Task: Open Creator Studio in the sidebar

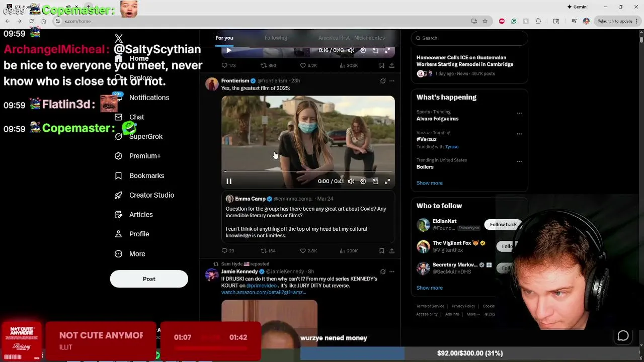Action: pos(151,195)
